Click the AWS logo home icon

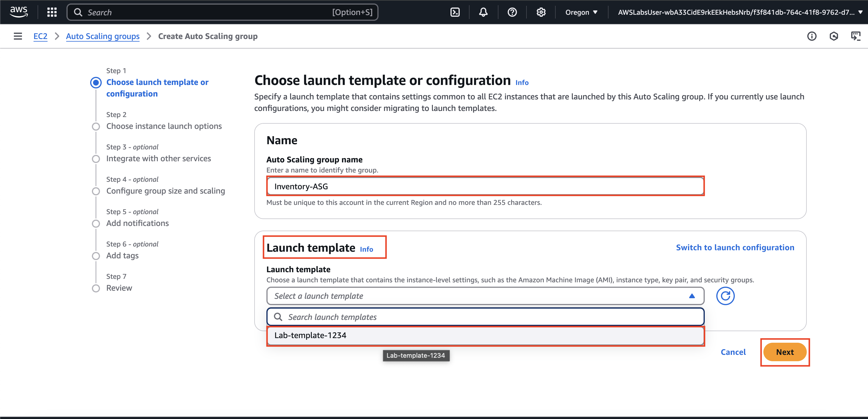(x=19, y=12)
